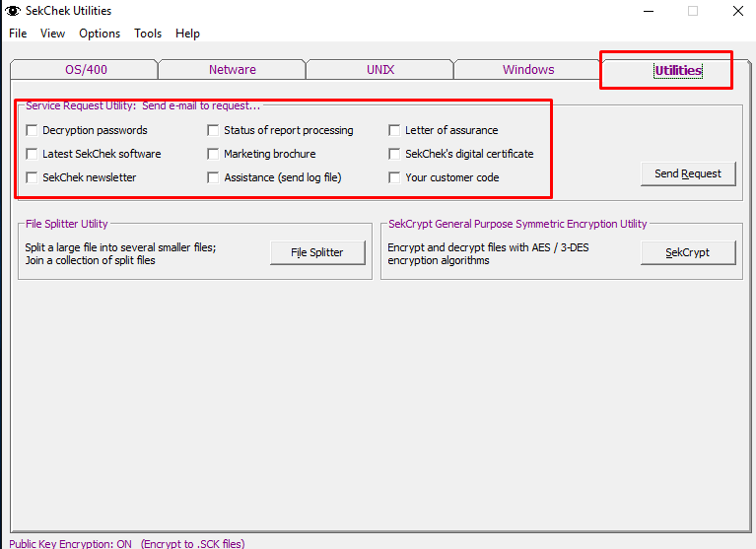Switch to the Windows tab

pyautogui.click(x=528, y=69)
